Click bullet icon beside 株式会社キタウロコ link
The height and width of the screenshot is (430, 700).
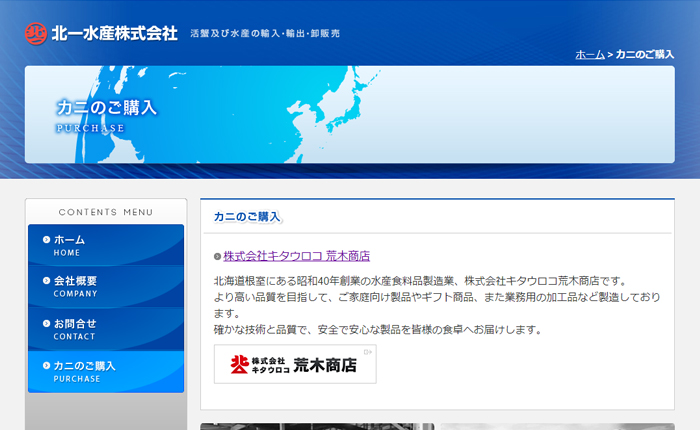point(217,256)
